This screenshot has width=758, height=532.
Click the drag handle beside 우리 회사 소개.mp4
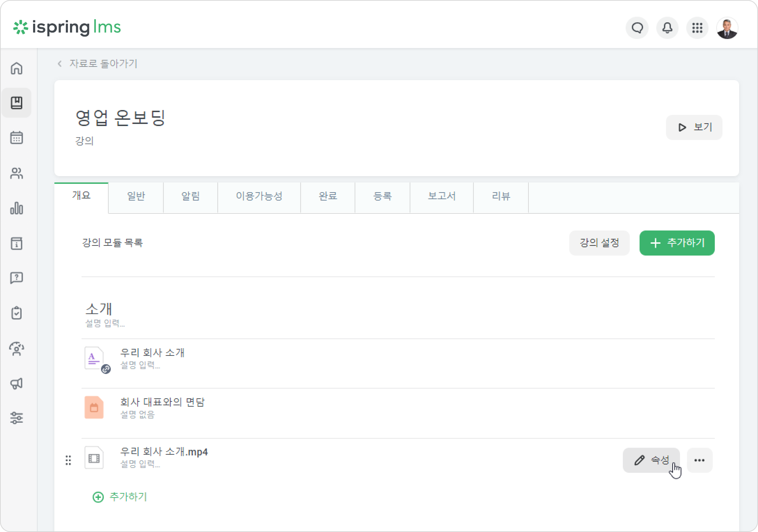coord(68,460)
